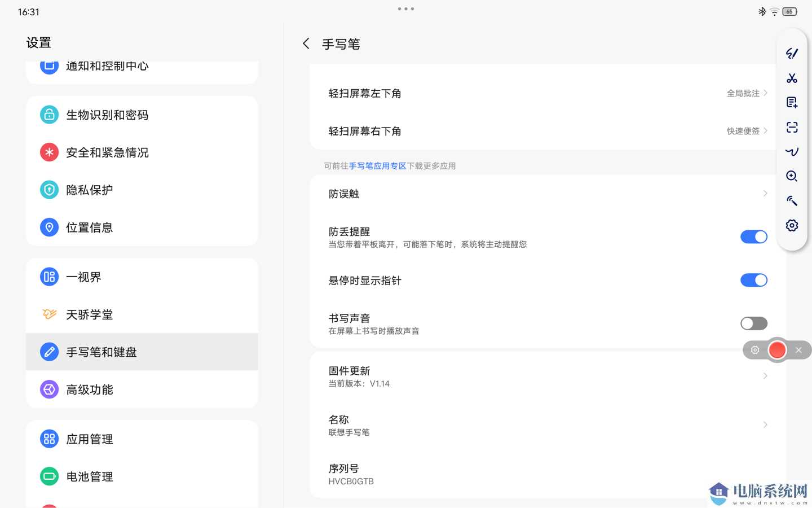812x508 pixels.
Task: Click the 隐私保护 shield icon
Action: [x=49, y=190]
